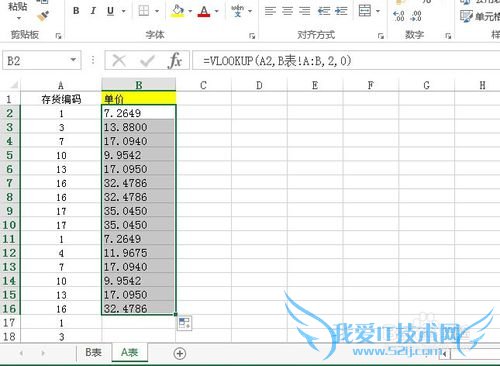Click cell showing 13.8800

pyautogui.click(x=139, y=127)
